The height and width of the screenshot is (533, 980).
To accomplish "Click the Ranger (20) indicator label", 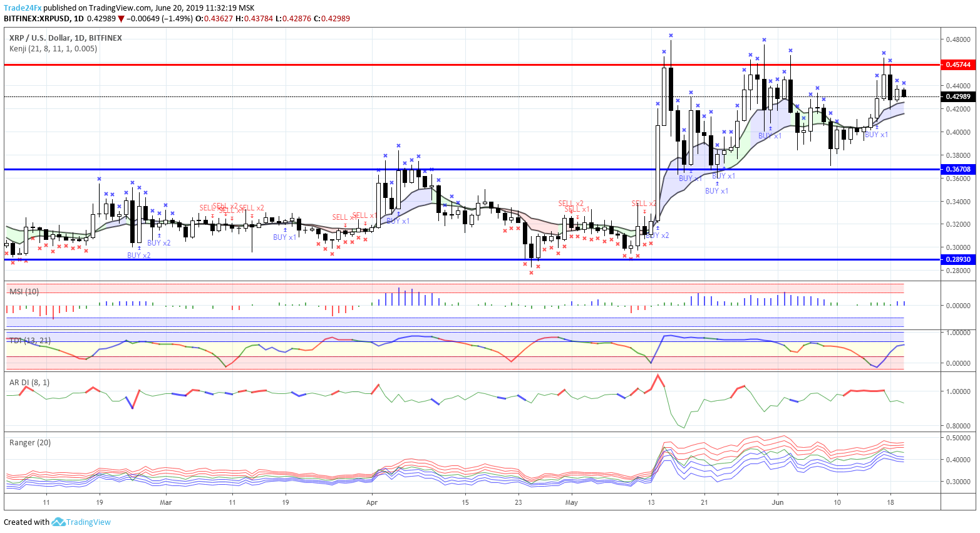I will point(30,442).
